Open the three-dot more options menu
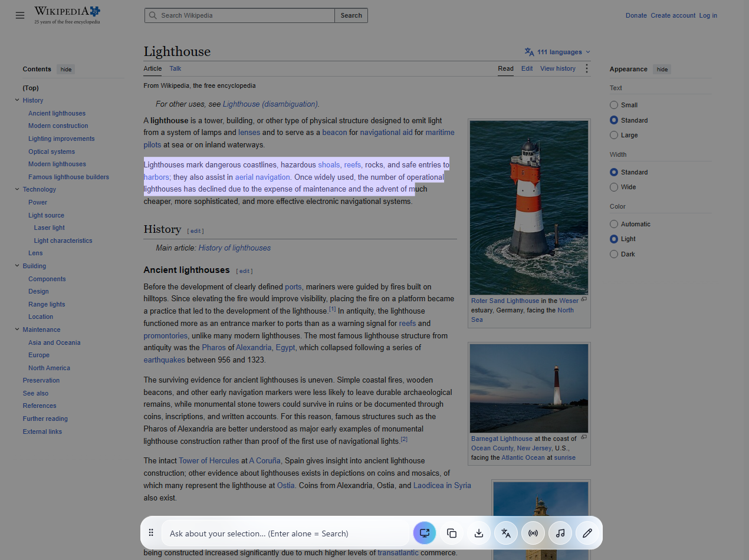The width and height of the screenshot is (749, 560). [586, 68]
